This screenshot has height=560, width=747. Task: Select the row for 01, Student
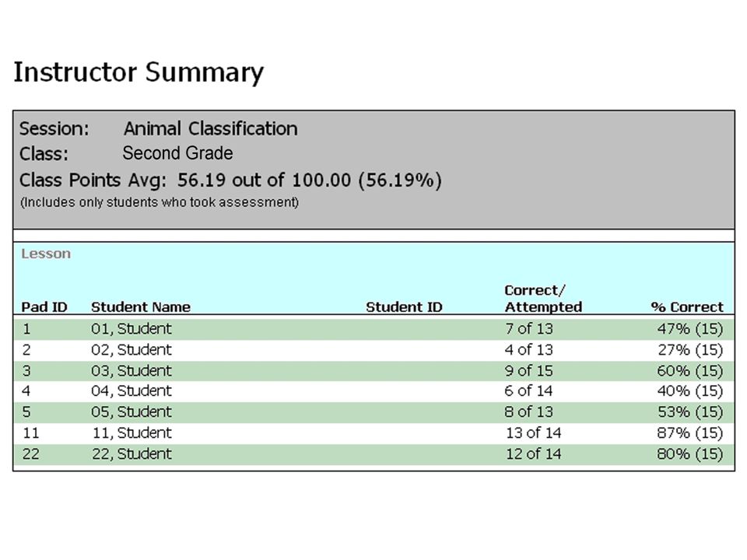coord(373,329)
